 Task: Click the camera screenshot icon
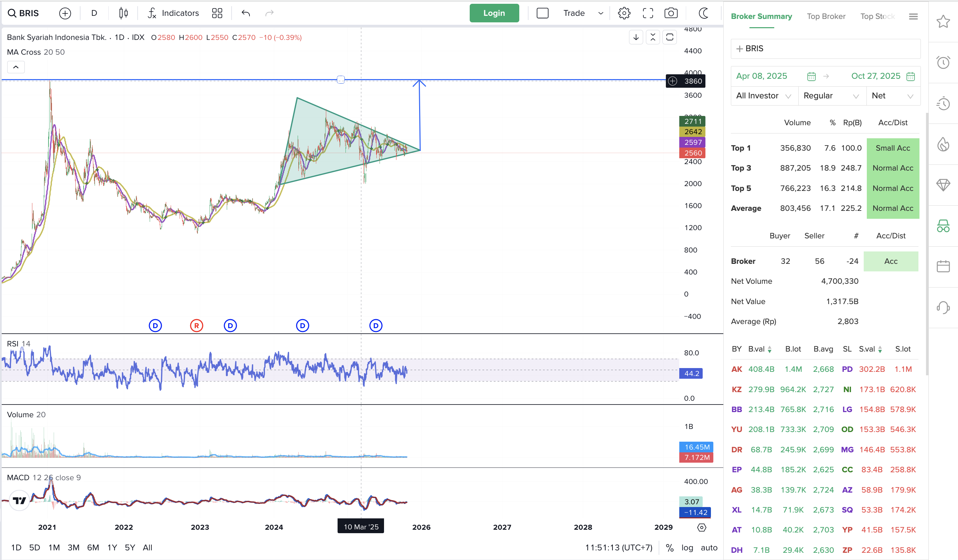pos(671,13)
